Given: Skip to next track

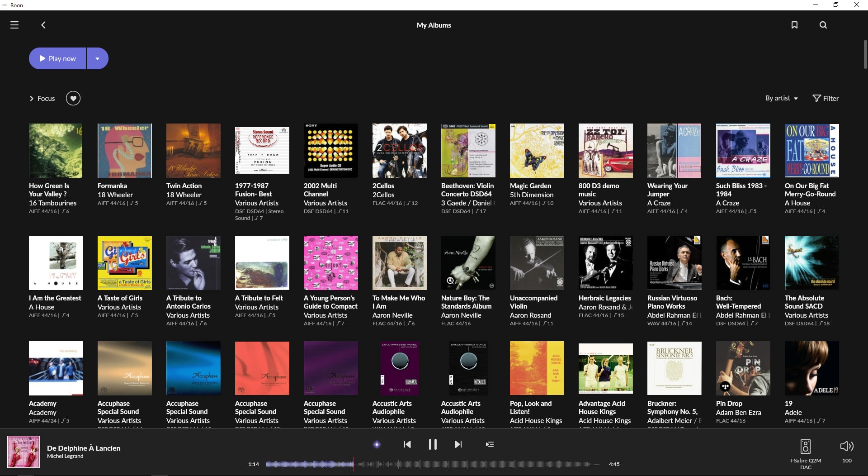Looking at the screenshot, I should pos(458,444).
